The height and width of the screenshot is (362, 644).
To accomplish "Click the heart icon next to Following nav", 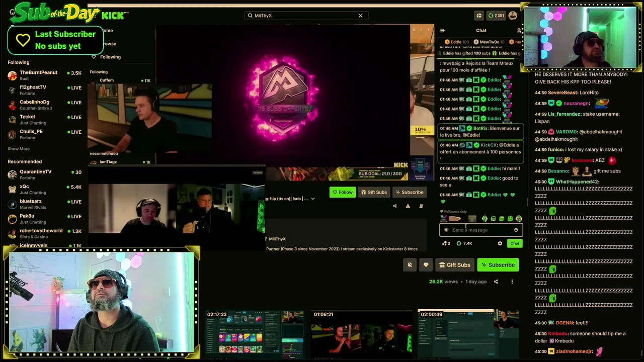I will click(x=94, y=57).
